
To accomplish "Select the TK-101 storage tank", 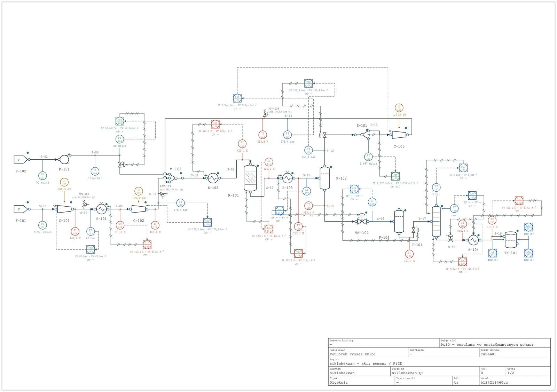I will (x=511, y=240).
